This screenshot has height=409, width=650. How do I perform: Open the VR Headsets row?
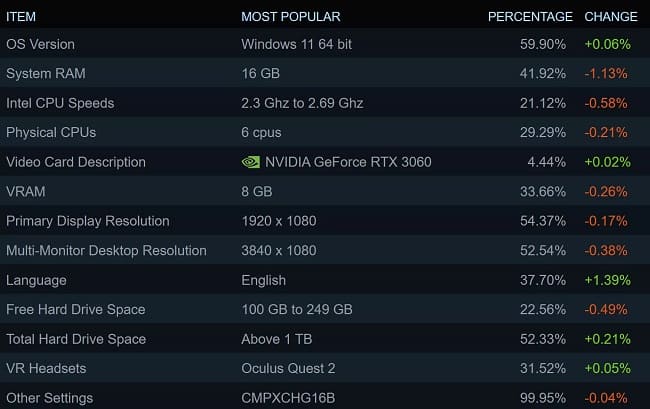[325, 368]
